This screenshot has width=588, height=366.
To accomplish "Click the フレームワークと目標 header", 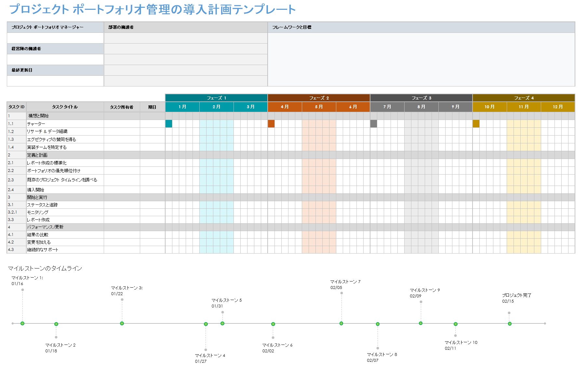I will (421, 27).
